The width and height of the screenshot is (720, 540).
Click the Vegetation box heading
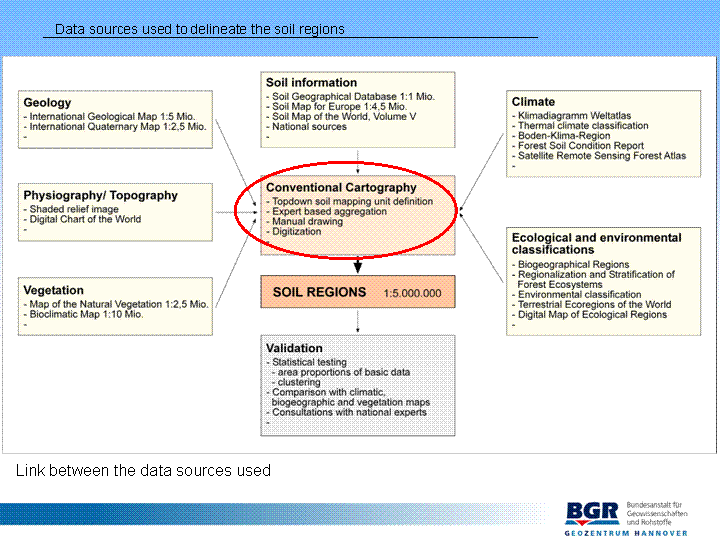pyautogui.click(x=54, y=291)
